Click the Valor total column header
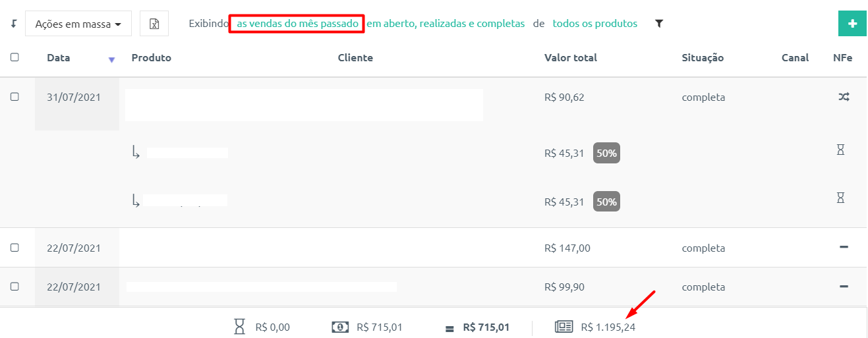868x338 pixels. coord(571,58)
